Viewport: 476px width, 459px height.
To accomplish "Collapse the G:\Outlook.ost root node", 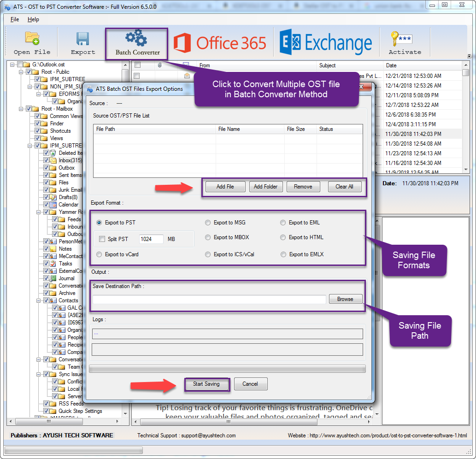I will tap(12, 65).
